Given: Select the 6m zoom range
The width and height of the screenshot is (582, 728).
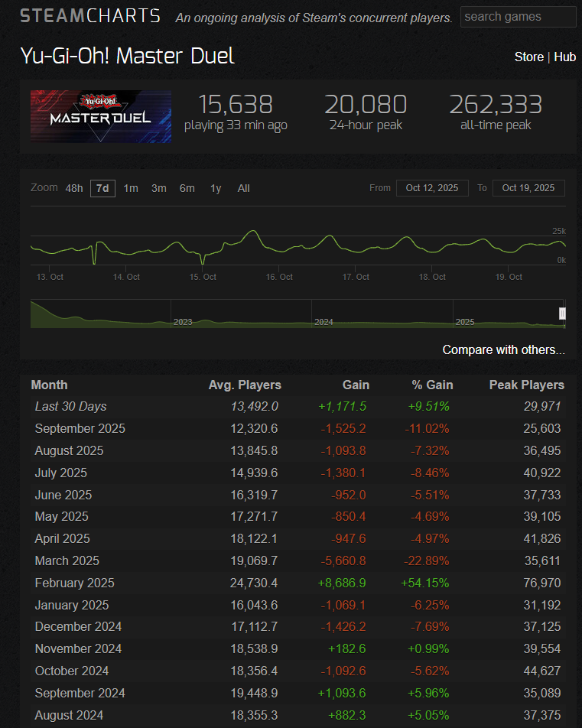Looking at the screenshot, I should (187, 188).
